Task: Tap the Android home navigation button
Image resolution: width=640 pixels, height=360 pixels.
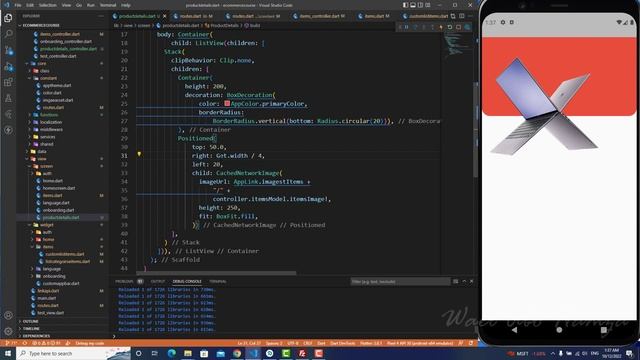Action: tap(559, 330)
